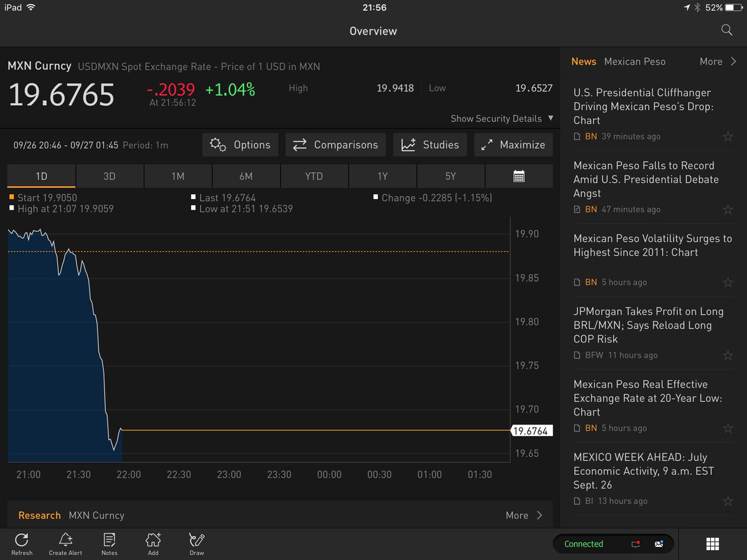This screenshot has height=560, width=747.
Task: Expand the Research MXN Curncy section
Action: point(525,515)
